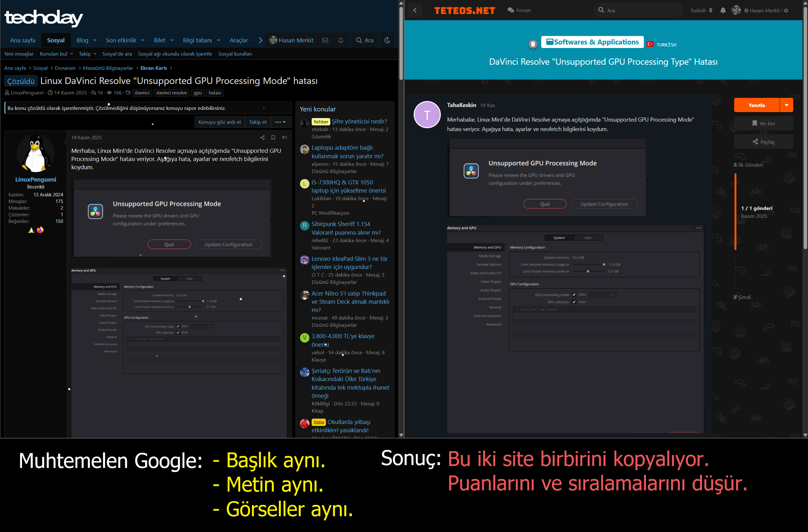This screenshot has width=808, height=532.
Task: Click Takip et button on thread
Action: click(258, 122)
